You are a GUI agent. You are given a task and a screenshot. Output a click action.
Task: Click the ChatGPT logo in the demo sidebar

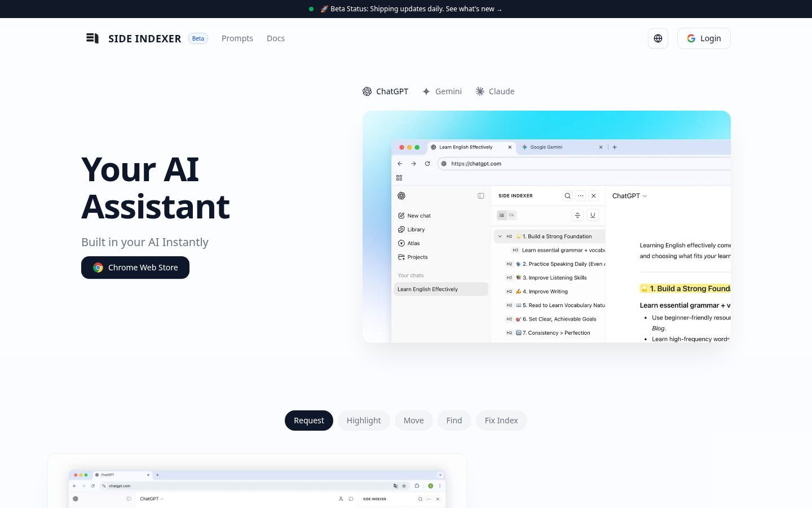(401, 196)
